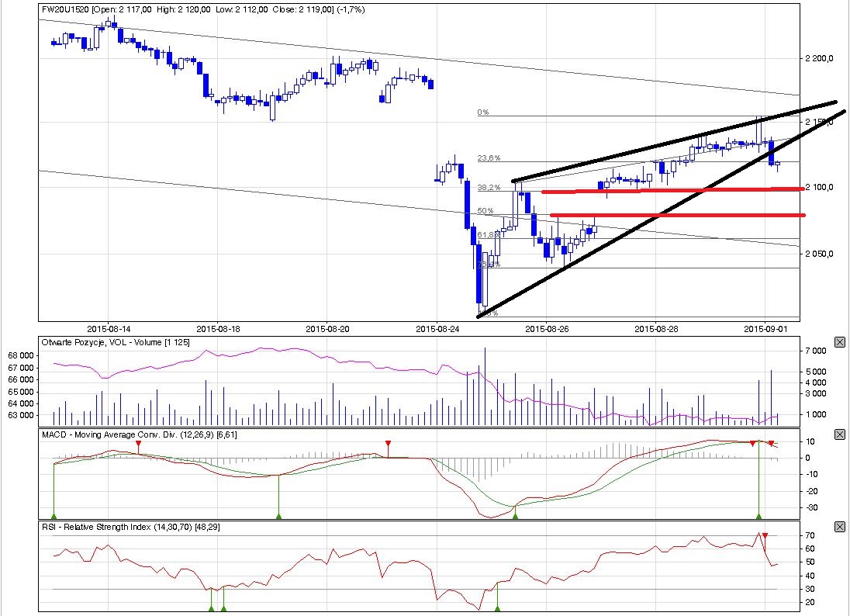Select the Otwarte Pozycje, VOL - Volume panel title
Screen dimensions: 850x616
pyautogui.click(x=116, y=342)
